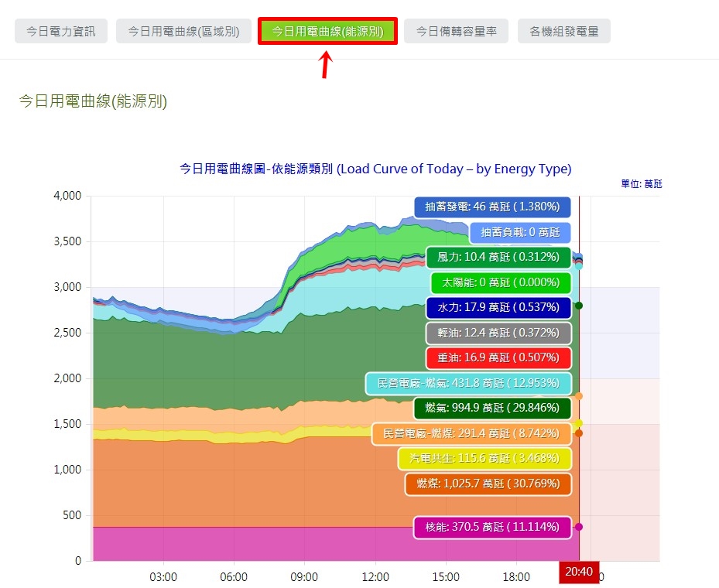Select the yellow 汽電共生 115.6 萬瓩 label
Viewport: 719px width, 588px height.
tap(484, 458)
